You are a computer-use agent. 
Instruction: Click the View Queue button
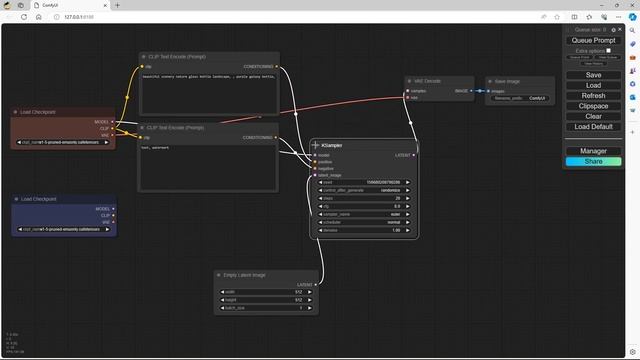(608, 57)
